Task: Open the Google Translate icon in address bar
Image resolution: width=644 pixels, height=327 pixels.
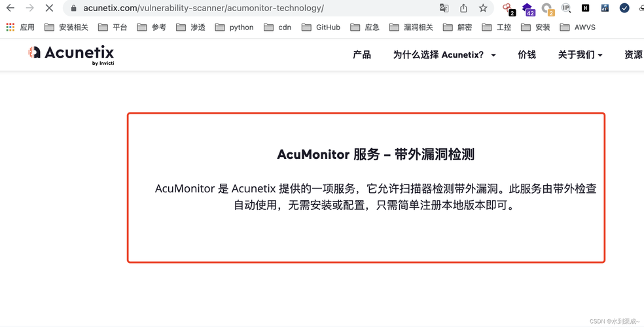Action: 444,9
